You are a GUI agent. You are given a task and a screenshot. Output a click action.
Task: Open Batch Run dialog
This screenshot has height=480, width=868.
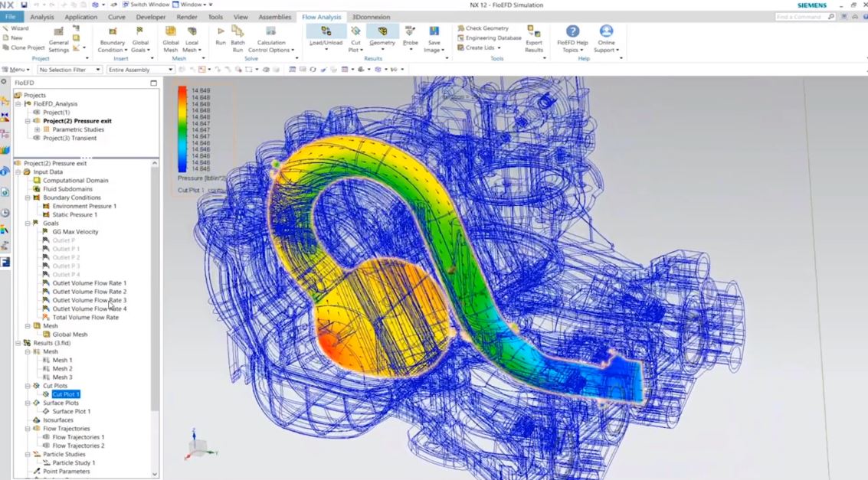(x=237, y=39)
